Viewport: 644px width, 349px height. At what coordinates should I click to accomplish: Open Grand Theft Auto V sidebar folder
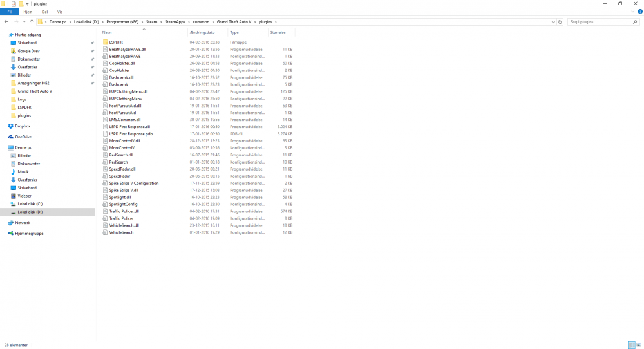[x=35, y=91]
